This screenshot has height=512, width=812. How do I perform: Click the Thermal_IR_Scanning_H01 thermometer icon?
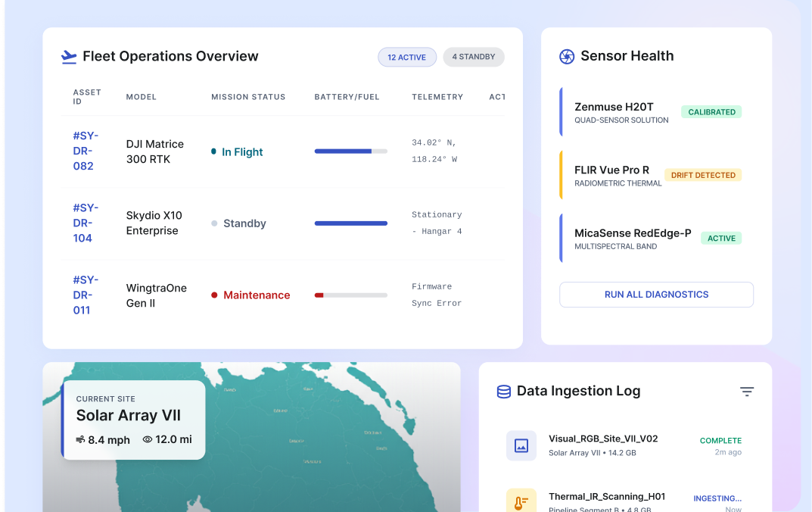point(521,502)
